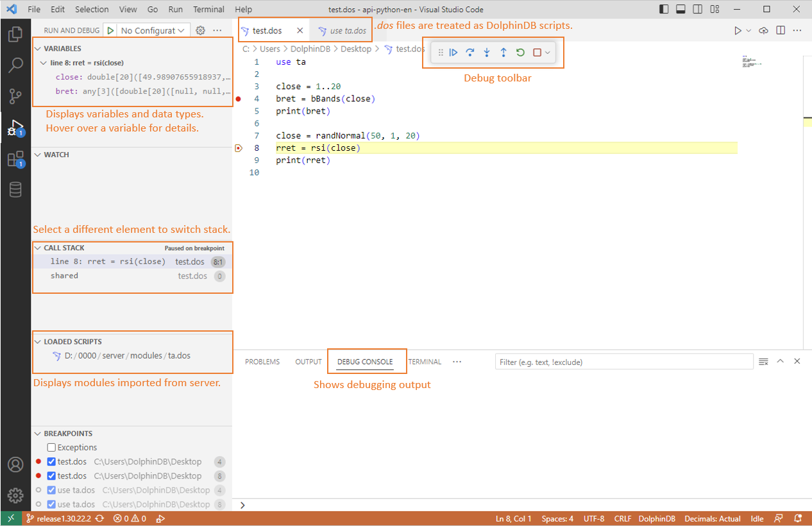Viewport: 812px width, 526px height.
Task: Click the Continue button in debug toolbar
Action: (453, 53)
